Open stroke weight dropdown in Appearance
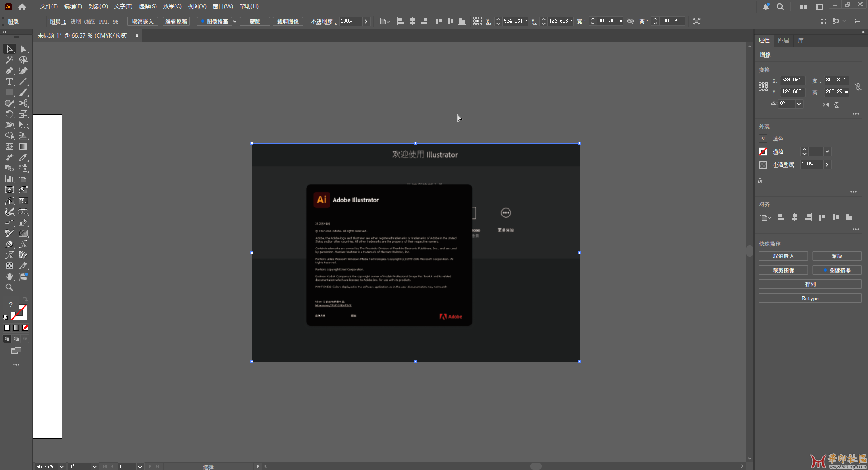The height and width of the screenshot is (470, 868). (x=827, y=152)
